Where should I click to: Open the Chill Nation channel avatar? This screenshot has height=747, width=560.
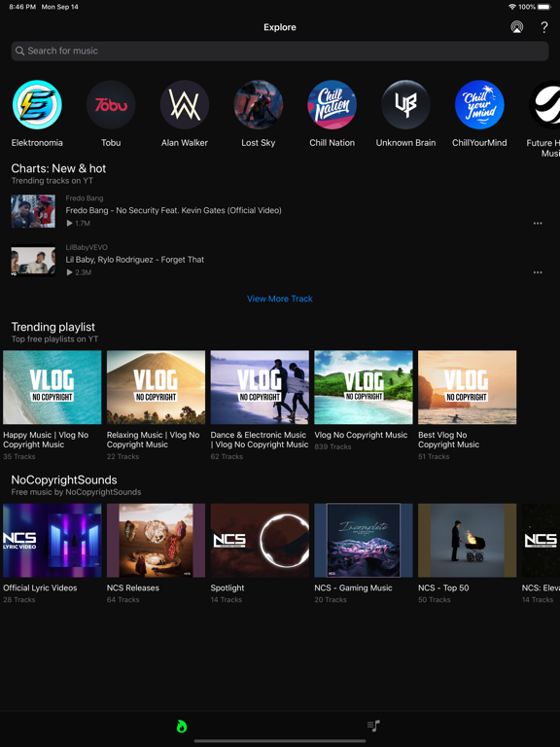pos(332,105)
